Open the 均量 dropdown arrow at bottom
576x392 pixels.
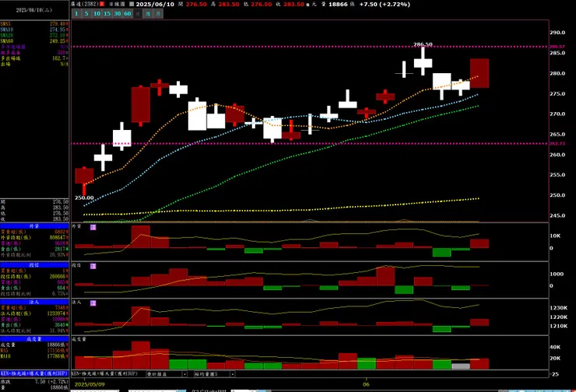click(232, 374)
